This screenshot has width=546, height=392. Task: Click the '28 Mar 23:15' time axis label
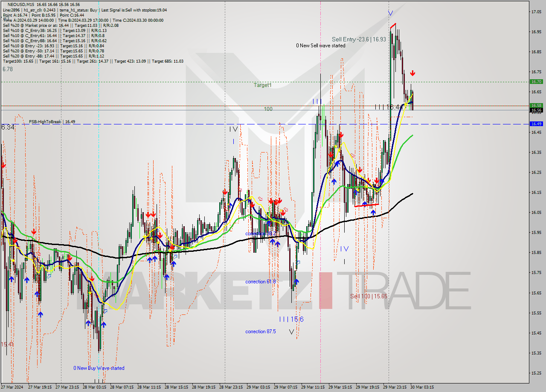(x=231, y=387)
